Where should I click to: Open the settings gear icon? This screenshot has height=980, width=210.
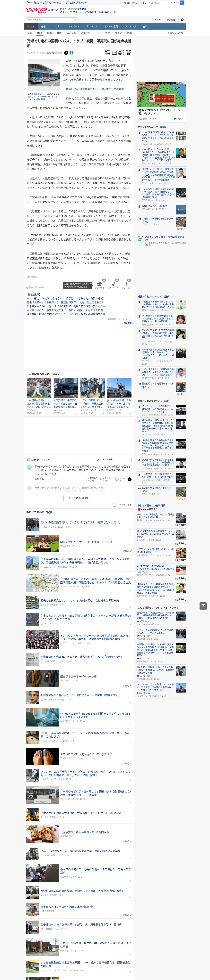182,19
